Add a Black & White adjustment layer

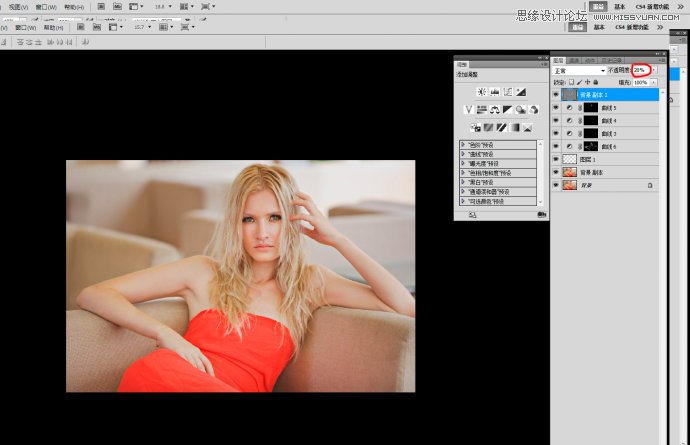(x=507, y=110)
